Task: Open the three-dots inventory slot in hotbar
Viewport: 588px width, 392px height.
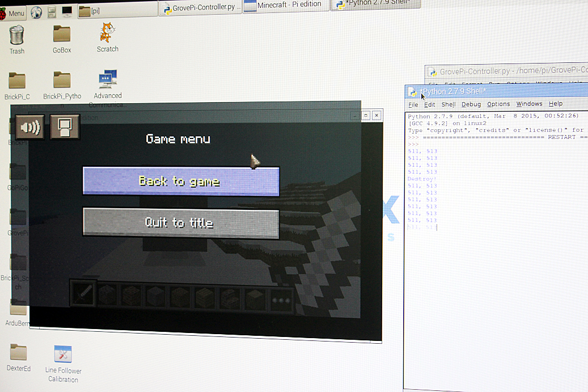Action: pyautogui.click(x=281, y=301)
